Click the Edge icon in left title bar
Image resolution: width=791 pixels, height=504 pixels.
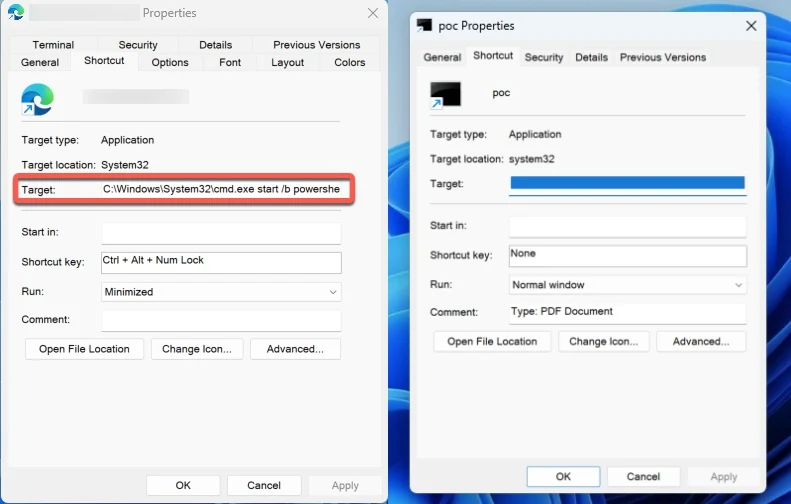[x=16, y=13]
